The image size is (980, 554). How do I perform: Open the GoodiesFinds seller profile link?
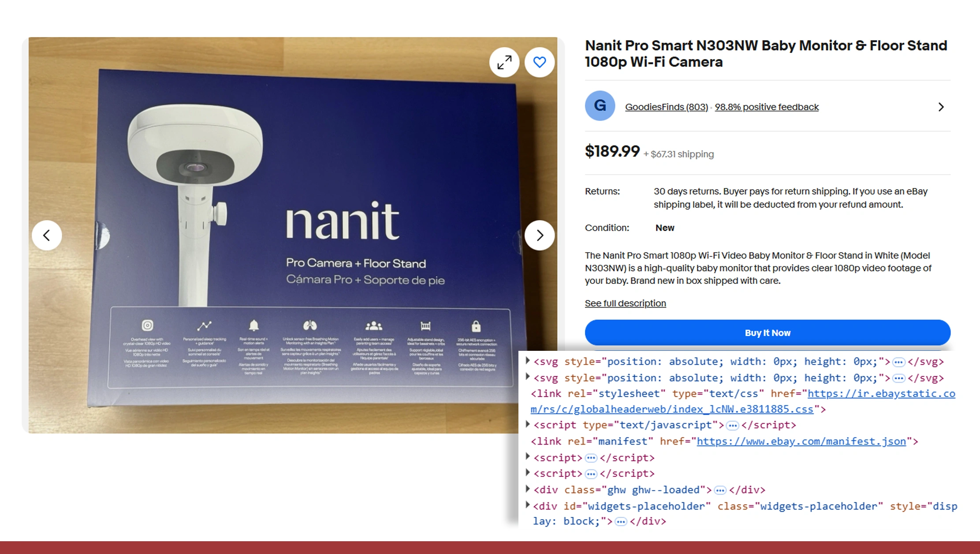coord(666,107)
